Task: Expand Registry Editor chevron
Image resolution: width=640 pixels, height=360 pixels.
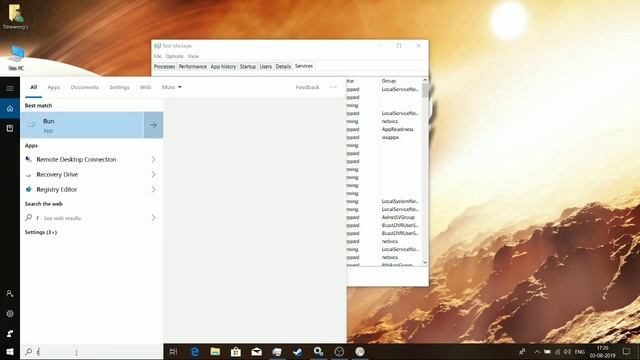Action: point(153,189)
